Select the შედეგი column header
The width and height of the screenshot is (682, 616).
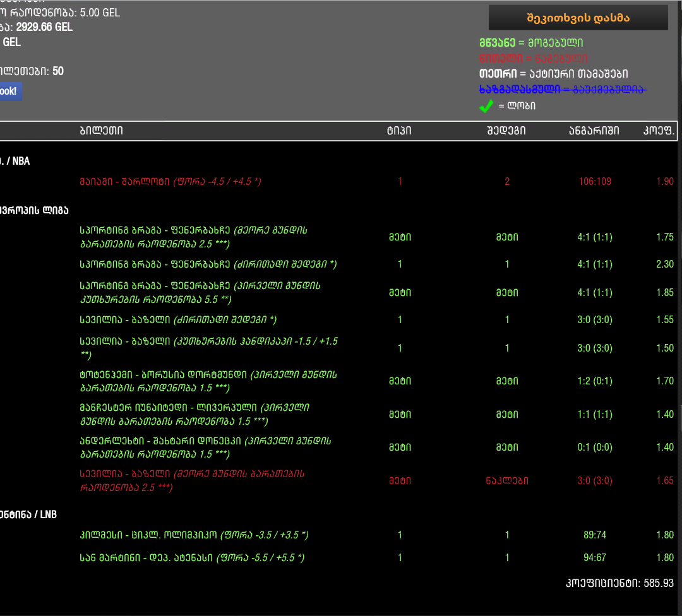point(506,131)
